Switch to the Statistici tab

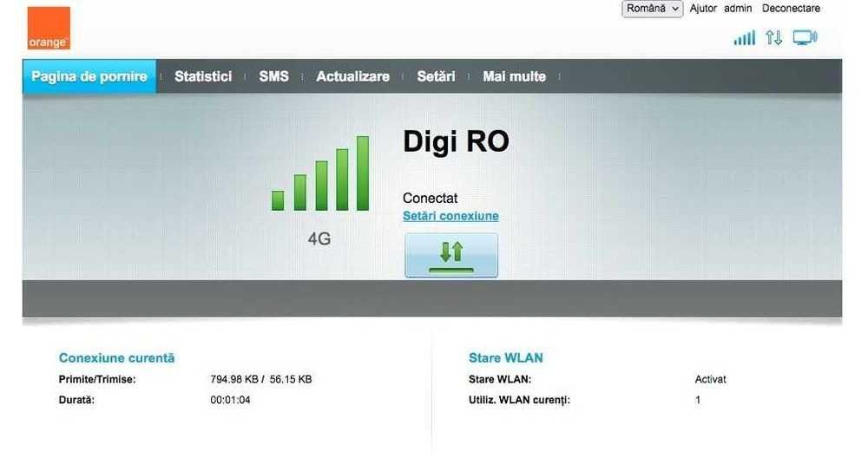pyautogui.click(x=203, y=76)
